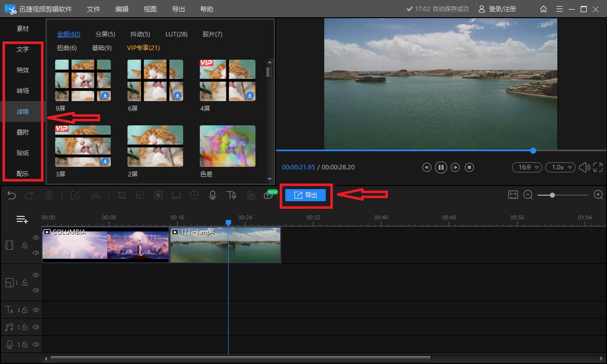The height and width of the screenshot is (364, 607).
Task: Open the 16:9 aspect ratio dropdown
Action: pos(527,167)
